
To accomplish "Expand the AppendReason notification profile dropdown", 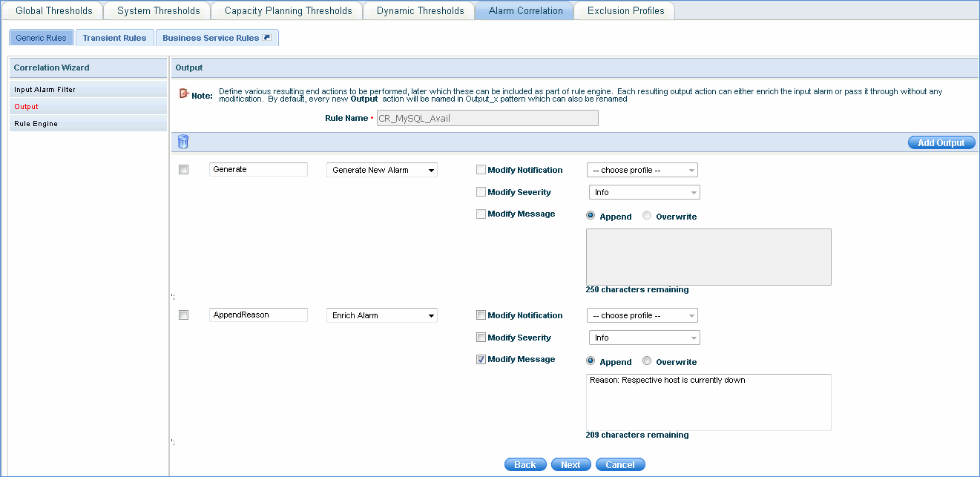I will point(642,316).
